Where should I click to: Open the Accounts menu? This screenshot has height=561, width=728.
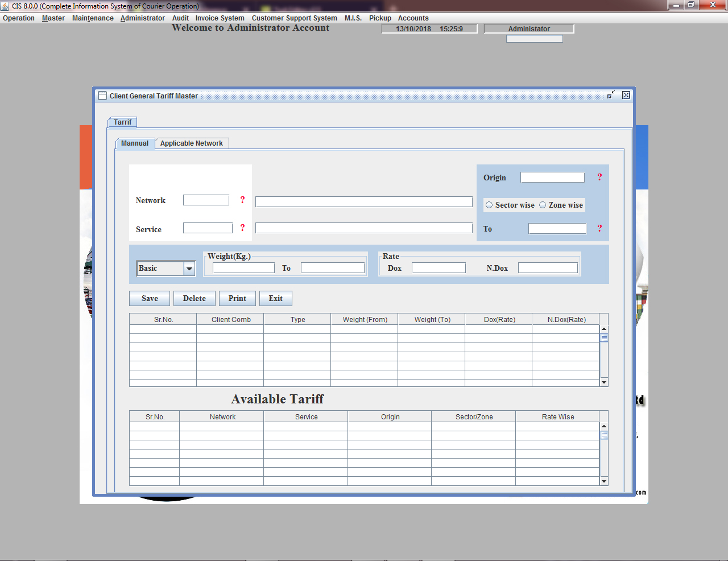413,18
